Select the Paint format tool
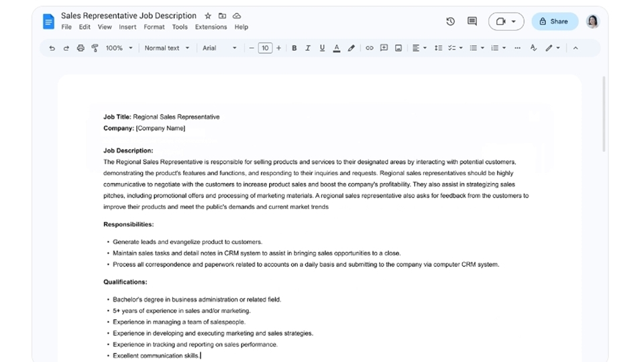The width and height of the screenshot is (644, 362). (95, 48)
